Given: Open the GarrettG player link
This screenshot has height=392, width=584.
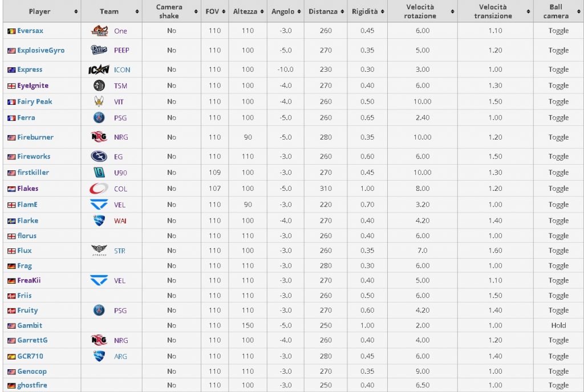Looking at the screenshot, I should tap(33, 340).
